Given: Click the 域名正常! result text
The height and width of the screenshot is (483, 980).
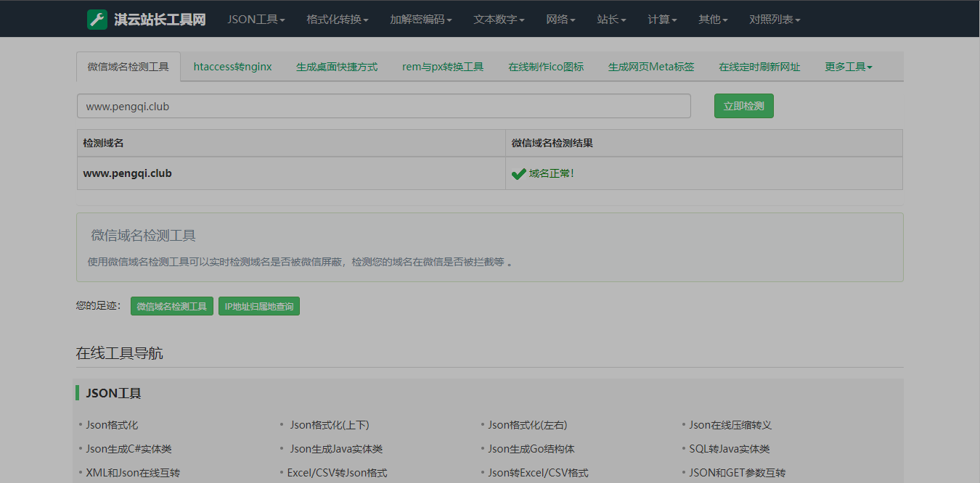Looking at the screenshot, I should (x=552, y=174).
